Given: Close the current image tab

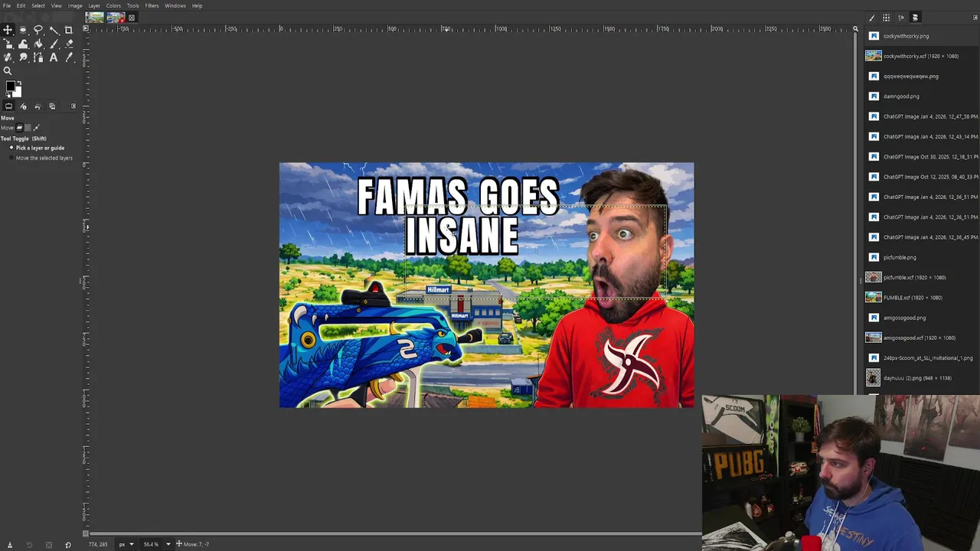Looking at the screenshot, I should 132,18.
